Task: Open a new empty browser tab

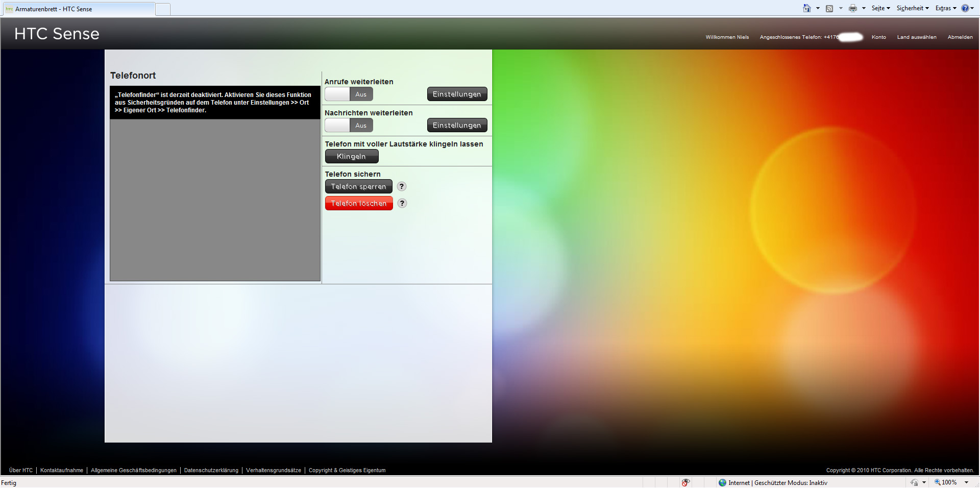Action: 163,9
